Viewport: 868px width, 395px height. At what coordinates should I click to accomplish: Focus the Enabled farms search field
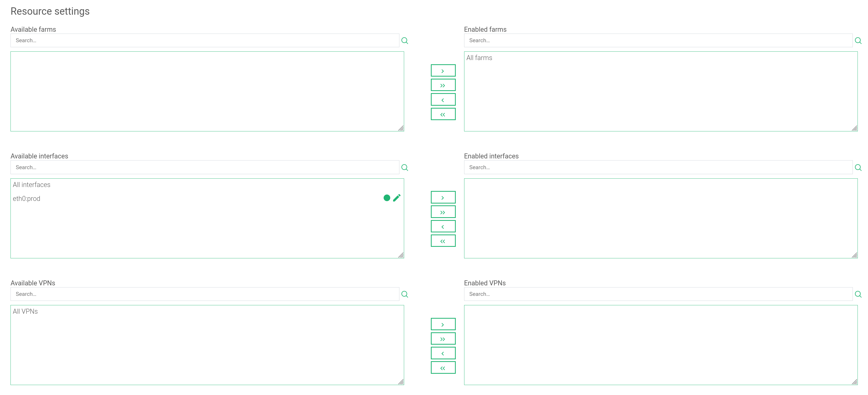tap(658, 40)
